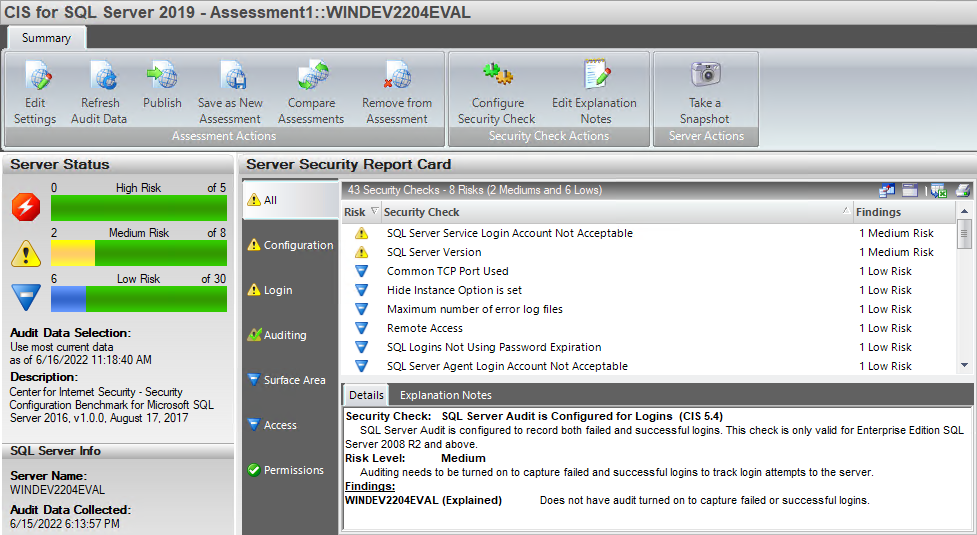This screenshot has width=977, height=535.
Task: Open the Risk column filter arrow
Action: (375, 211)
